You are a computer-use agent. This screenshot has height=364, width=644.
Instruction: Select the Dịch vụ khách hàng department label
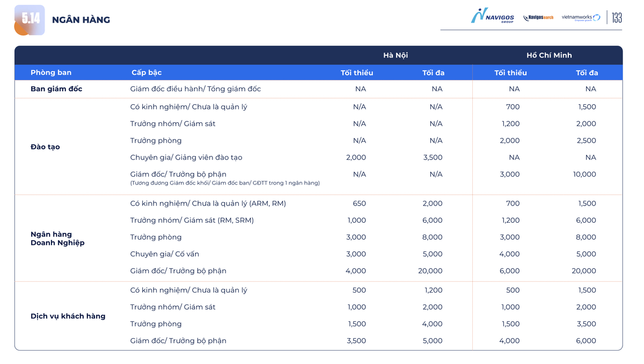(68, 316)
